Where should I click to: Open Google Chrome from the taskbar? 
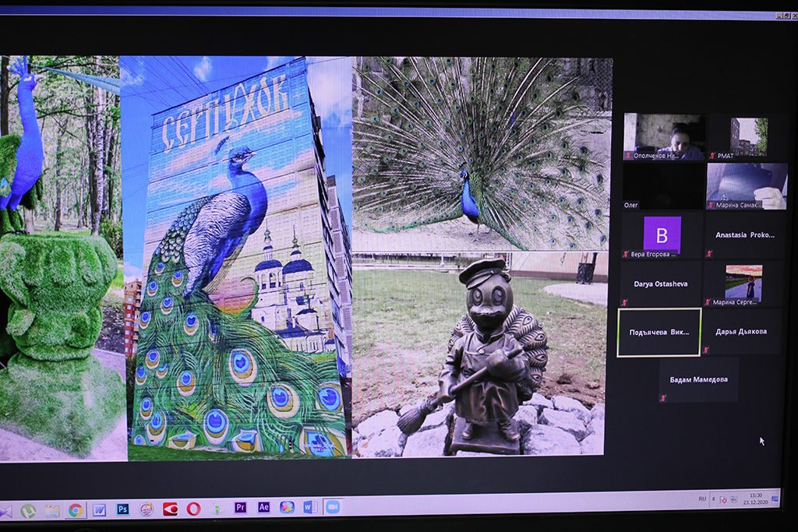click(76, 510)
